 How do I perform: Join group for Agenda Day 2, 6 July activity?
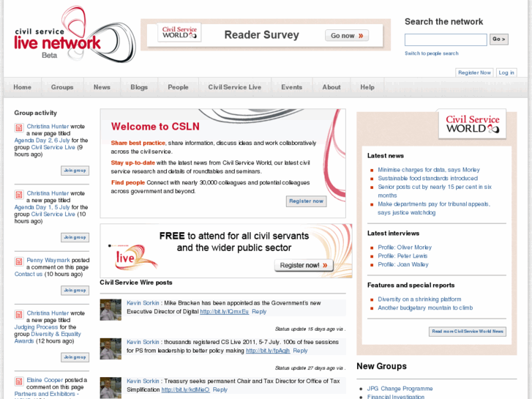coord(75,171)
